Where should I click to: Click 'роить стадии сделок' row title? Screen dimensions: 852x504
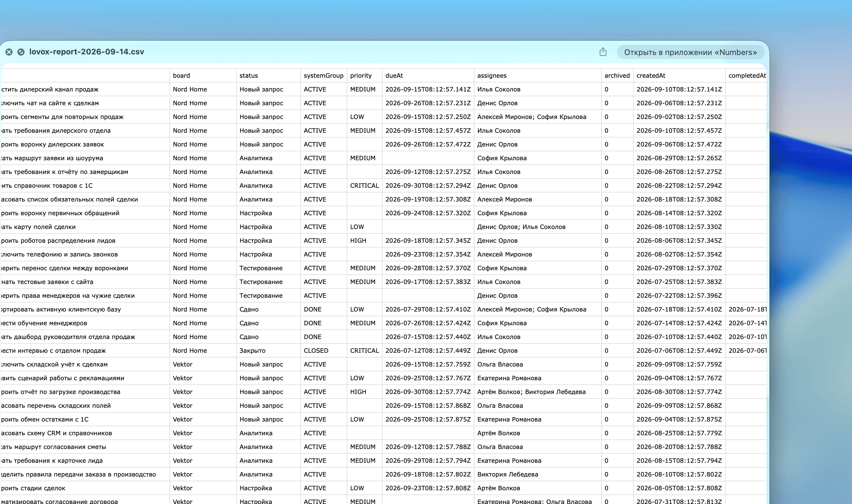click(33, 488)
